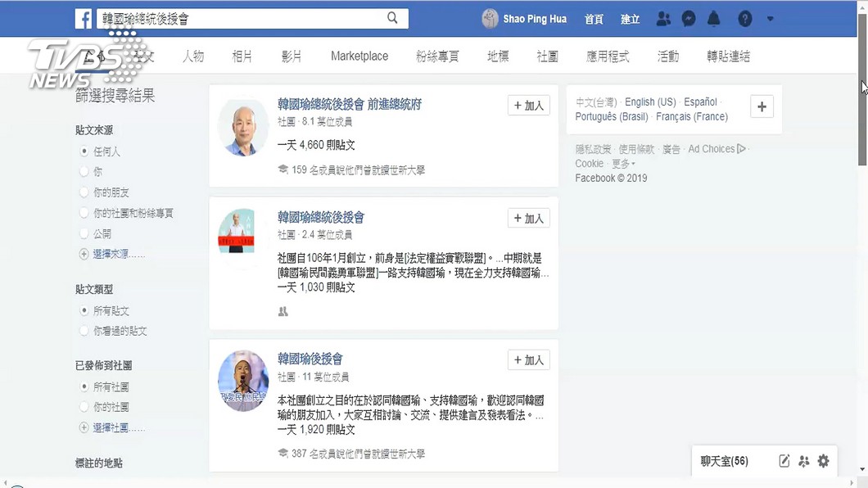Viewport: 868px width, 488px height.
Task: Open the 聊天室(56) chat bar
Action: (x=724, y=461)
